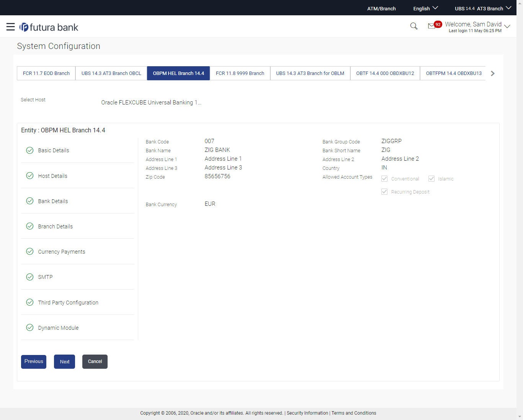Image resolution: width=523 pixels, height=420 pixels.
Task: Expand the Welcome, Sam David user menu
Action: [477, 27]
